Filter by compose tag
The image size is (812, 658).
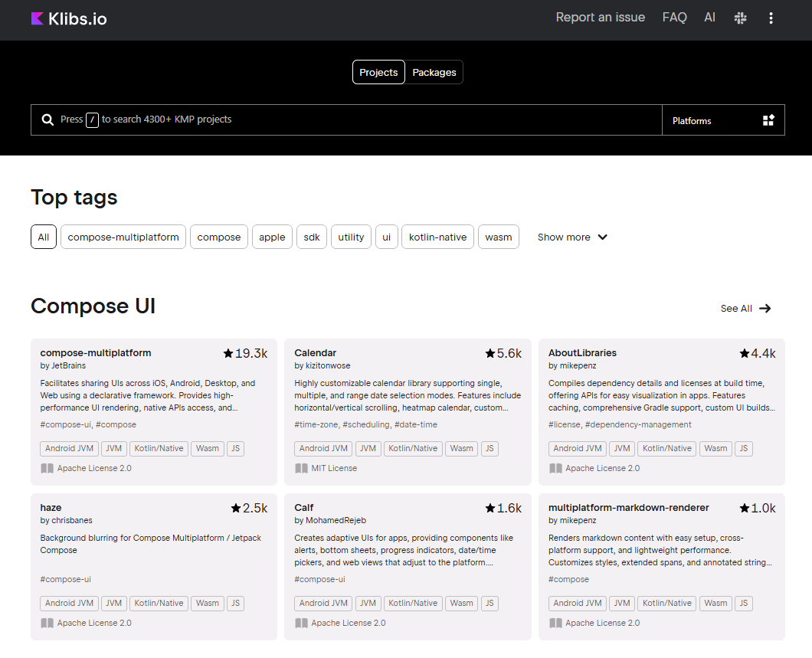[219, 237]
